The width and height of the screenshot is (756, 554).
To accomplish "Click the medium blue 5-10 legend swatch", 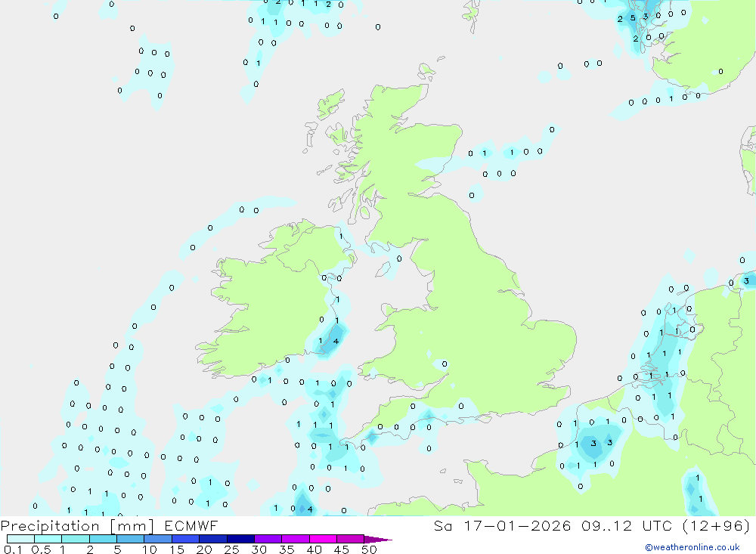I will click(130, 539).
